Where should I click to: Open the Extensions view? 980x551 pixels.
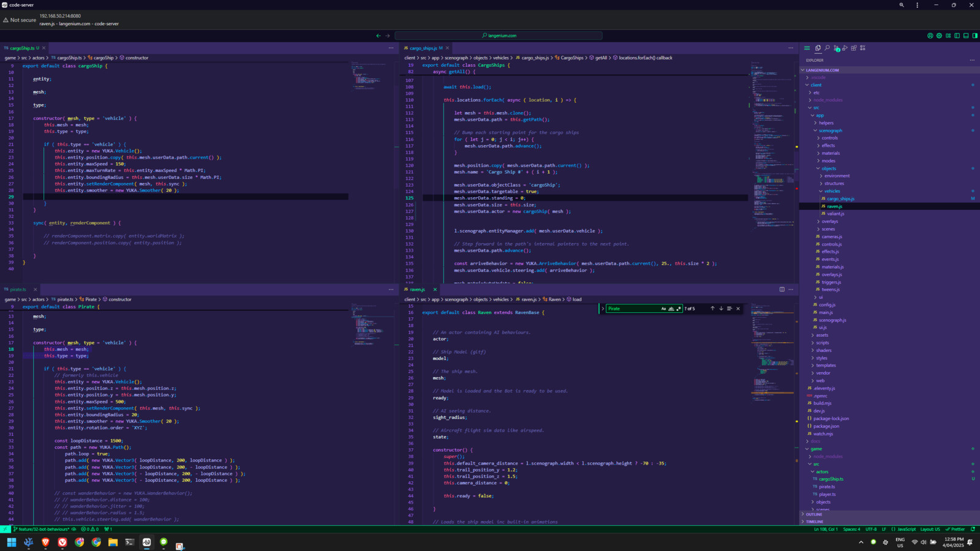pos(854,48)
